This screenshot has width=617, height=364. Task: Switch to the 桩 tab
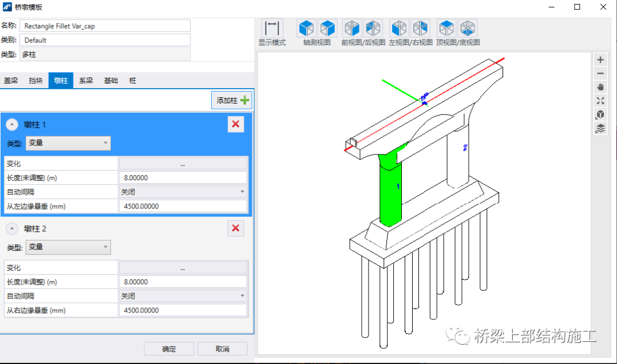(x=133, y=81)
